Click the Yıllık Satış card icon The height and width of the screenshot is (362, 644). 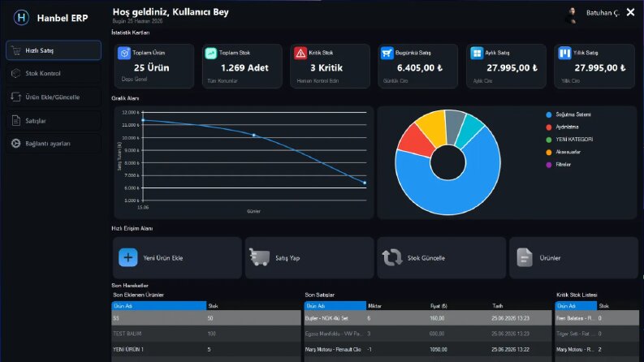(x=564, y=53)
